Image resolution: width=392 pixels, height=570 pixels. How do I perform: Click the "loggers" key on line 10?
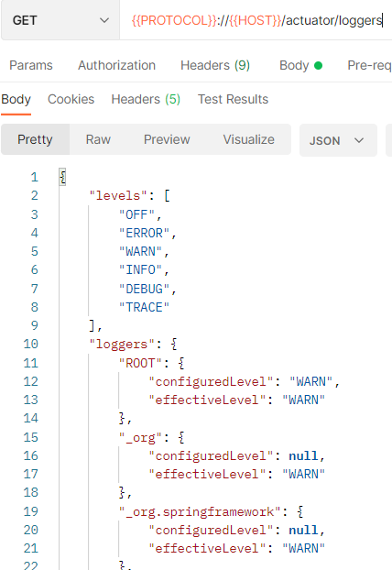(118, 344)
